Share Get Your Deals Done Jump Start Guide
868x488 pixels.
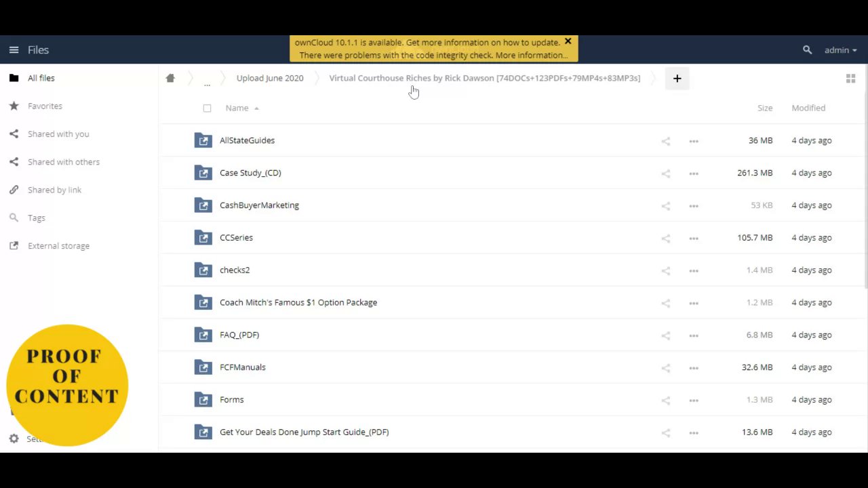665,432
